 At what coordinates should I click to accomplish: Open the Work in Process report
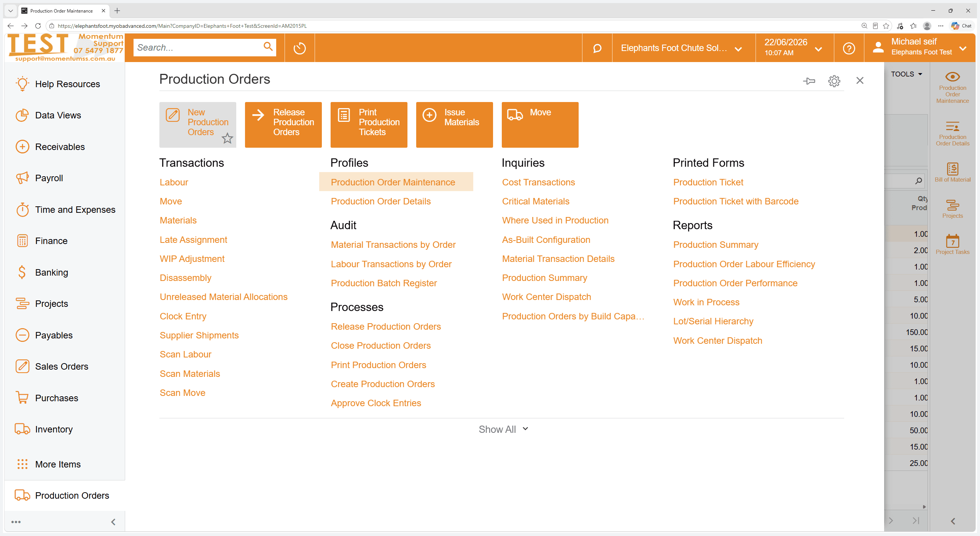tap(706, 302)
